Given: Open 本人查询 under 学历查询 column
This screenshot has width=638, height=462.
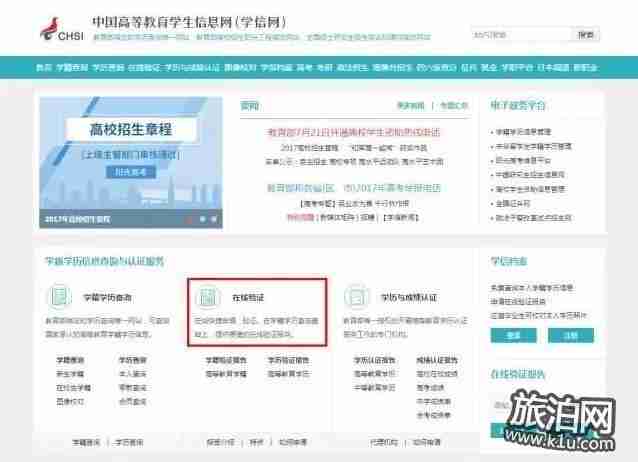Looking at the screenshot, I should [x=133, y=374].
